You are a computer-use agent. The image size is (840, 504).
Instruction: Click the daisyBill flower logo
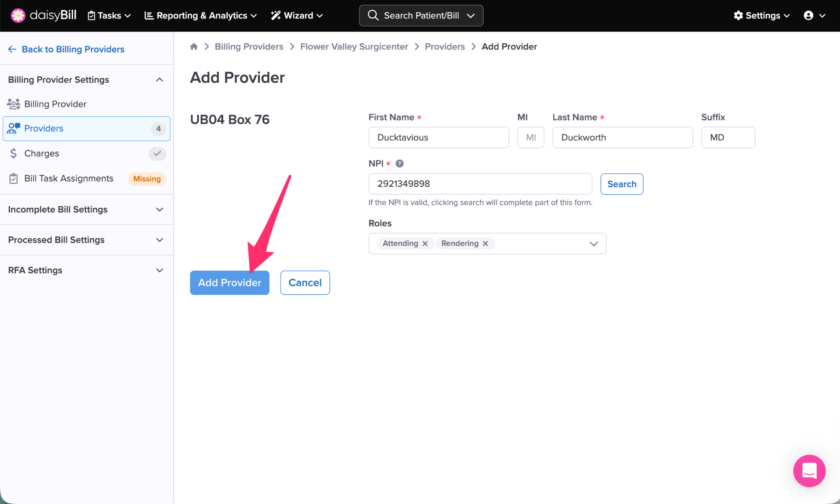[x=18, y=16]
